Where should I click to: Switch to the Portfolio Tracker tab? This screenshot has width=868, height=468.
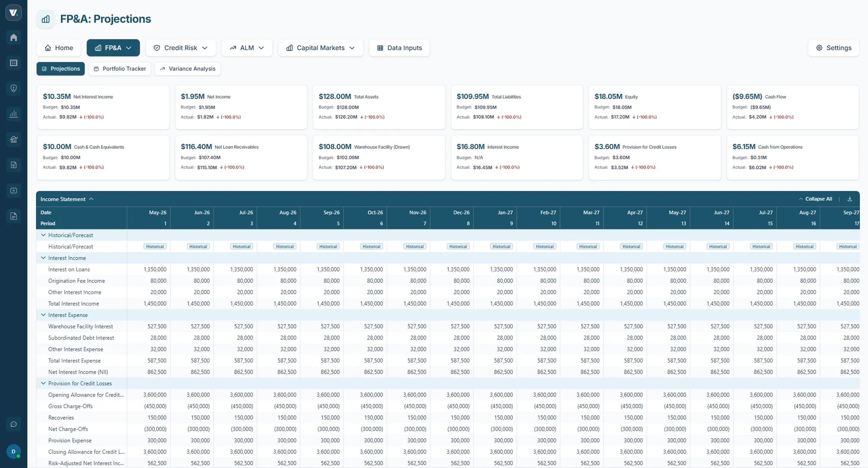[x=120, y=69]
